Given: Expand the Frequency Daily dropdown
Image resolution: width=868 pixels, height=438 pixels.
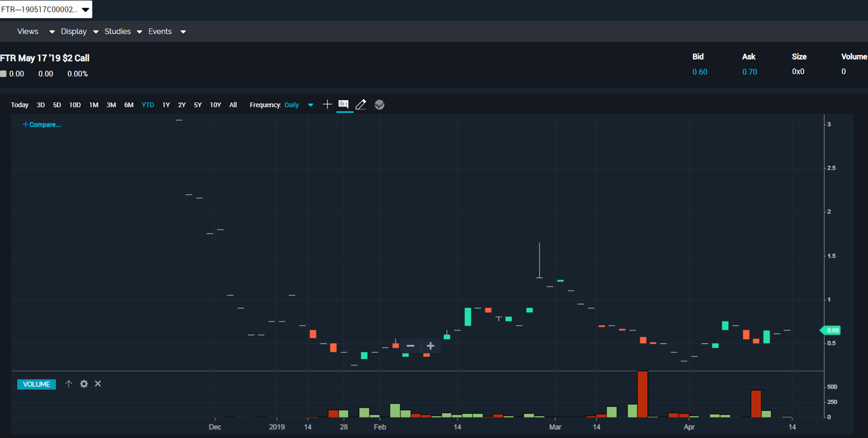Looking at the screenshot, I should click(299, 105).
